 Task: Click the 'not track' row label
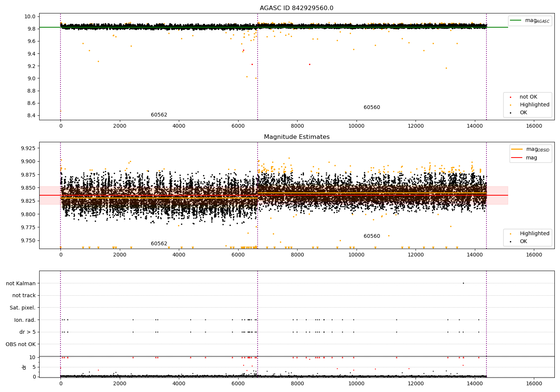(x=24, y=296)
